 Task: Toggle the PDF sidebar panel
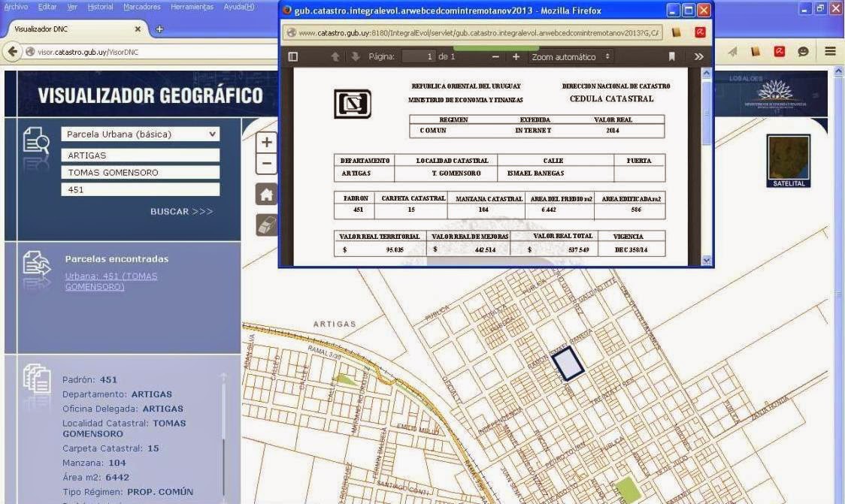[x=292, y=56]
